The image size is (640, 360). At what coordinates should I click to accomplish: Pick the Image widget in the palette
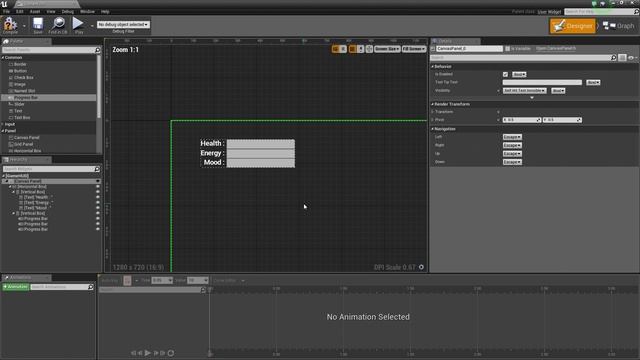pyautogui.click(x=20, y=84)
